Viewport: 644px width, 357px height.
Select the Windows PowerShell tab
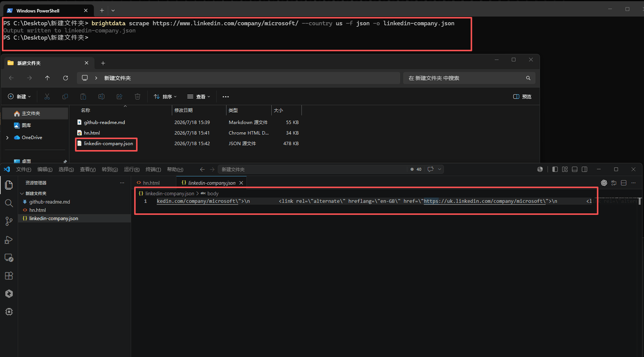pos(47,10)
